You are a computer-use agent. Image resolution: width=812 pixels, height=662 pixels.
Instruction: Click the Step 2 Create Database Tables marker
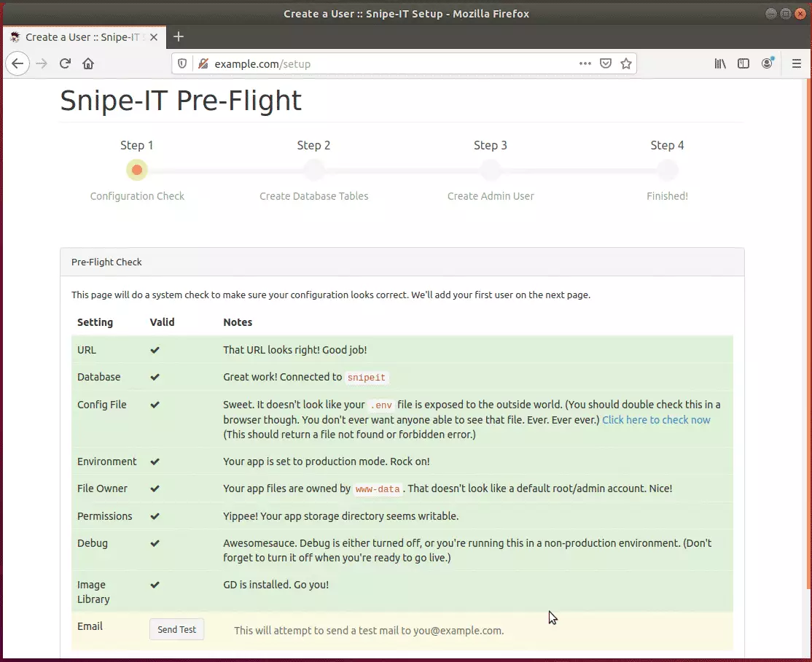coord(314,170)
